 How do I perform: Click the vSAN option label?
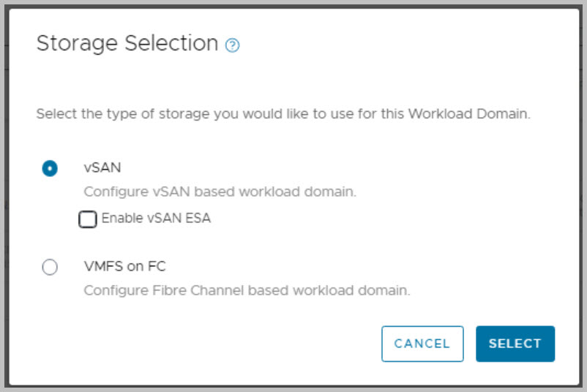pyautogui.click(x=102, y=167)
